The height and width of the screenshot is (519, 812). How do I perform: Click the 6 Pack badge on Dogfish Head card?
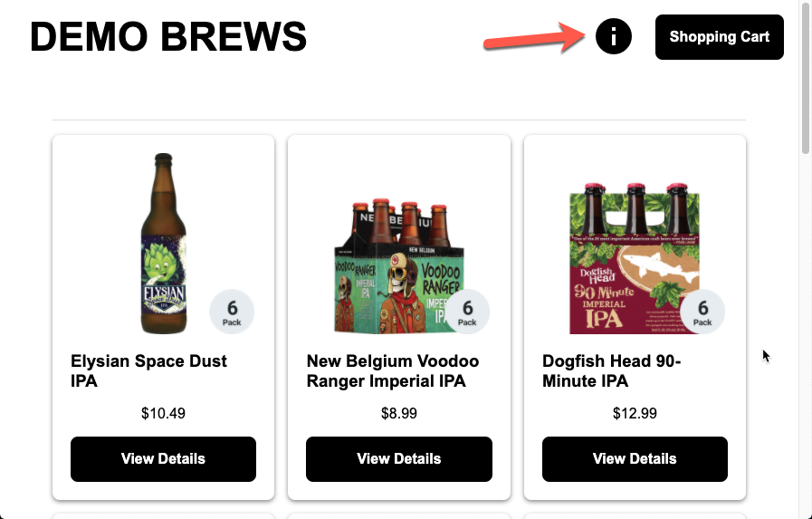coord(702,312)
